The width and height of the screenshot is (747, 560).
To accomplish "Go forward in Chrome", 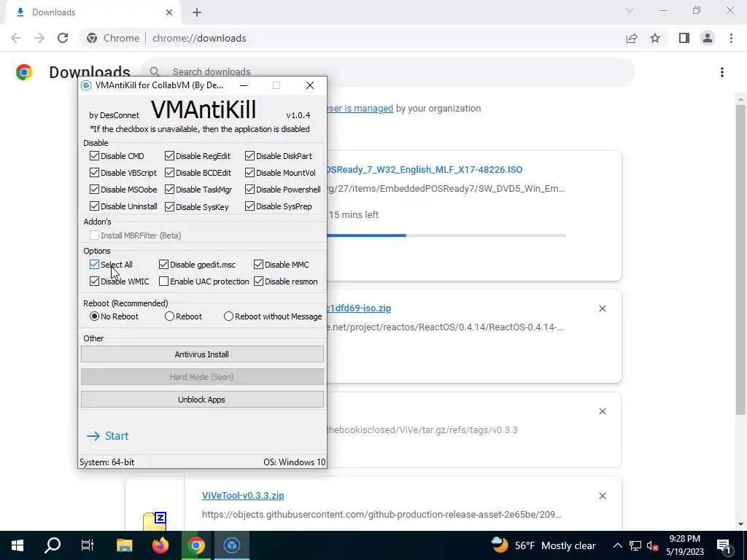I will coord(39,38).
